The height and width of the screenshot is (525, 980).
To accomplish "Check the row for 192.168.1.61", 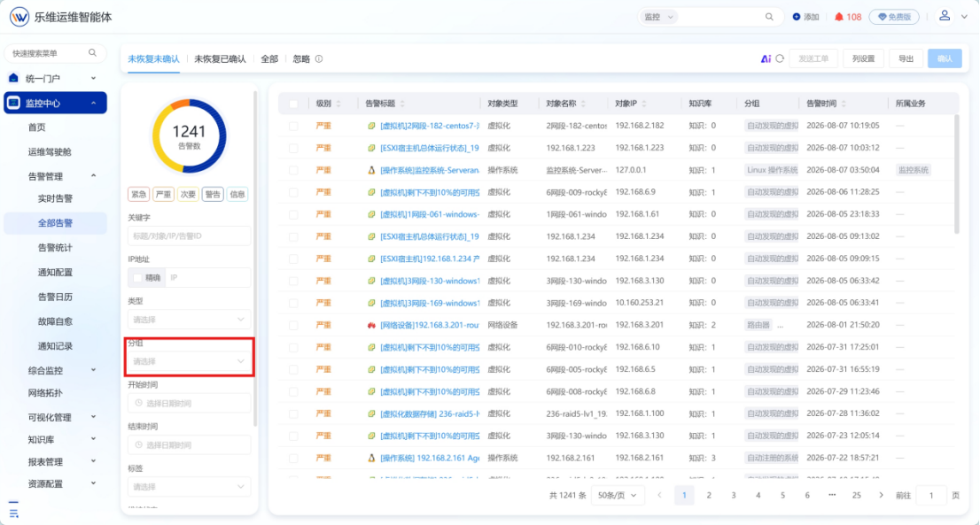I will 294,214.
